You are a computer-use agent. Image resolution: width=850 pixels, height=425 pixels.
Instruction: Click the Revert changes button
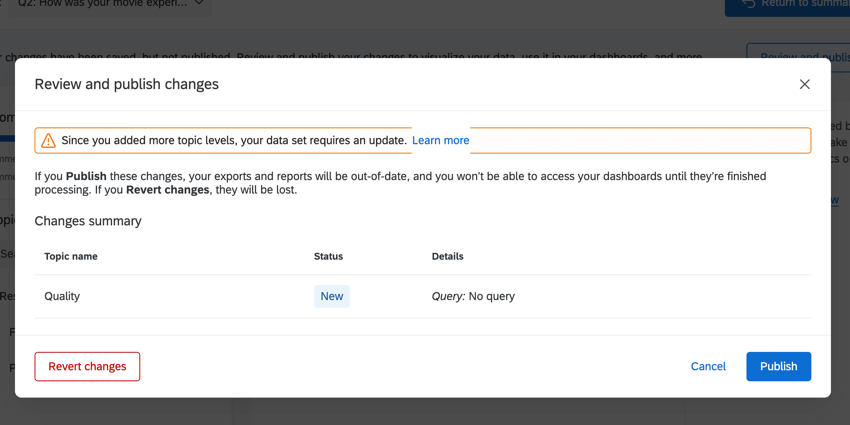pos(87,366)
